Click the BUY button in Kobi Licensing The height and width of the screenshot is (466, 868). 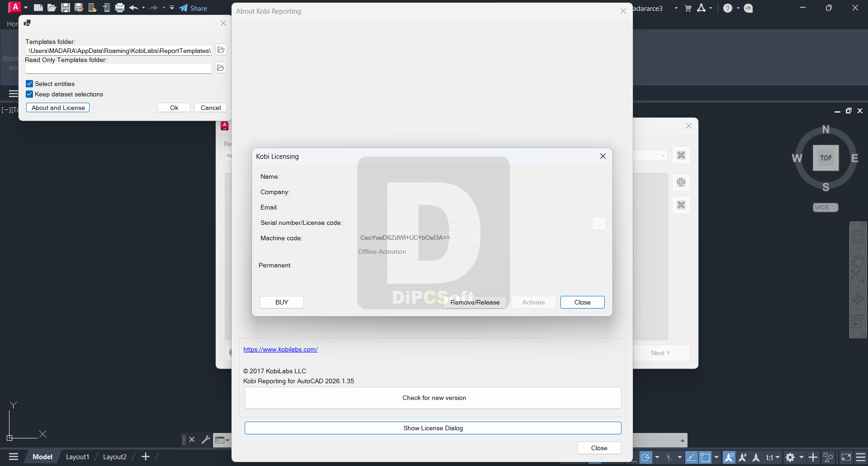coord(282,302)
